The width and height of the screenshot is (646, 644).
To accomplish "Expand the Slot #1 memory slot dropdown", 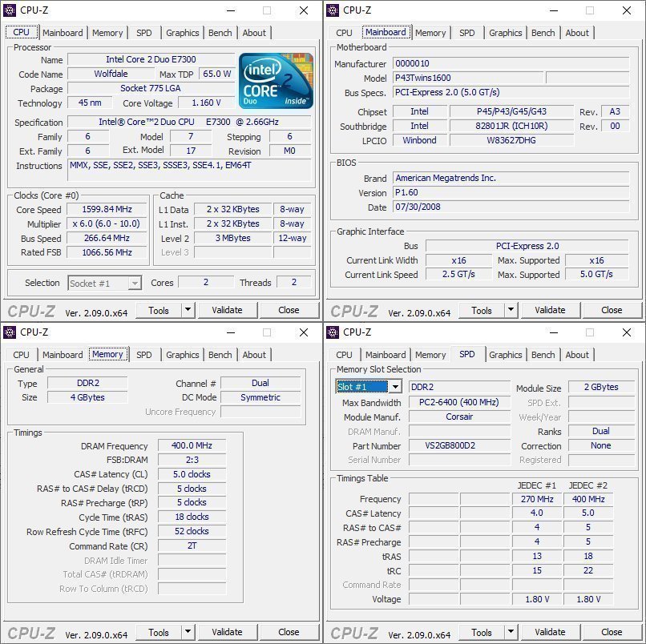I will (395, 387).
